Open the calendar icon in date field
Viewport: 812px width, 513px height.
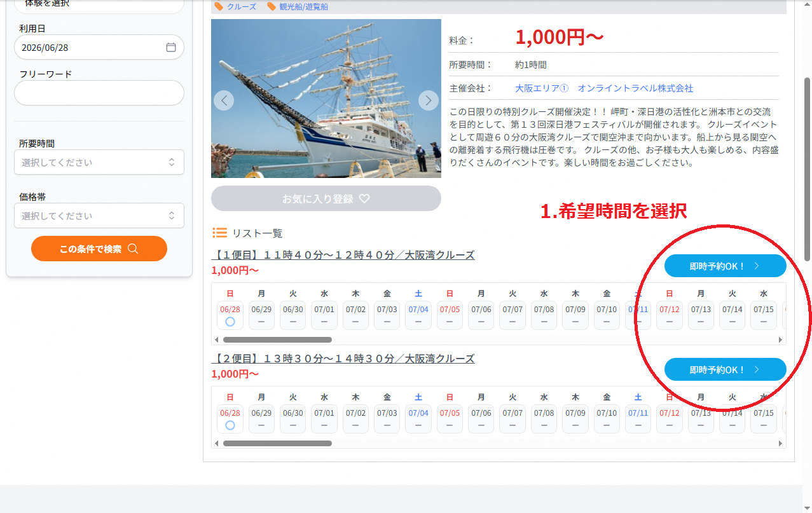(x=170, y=47)
